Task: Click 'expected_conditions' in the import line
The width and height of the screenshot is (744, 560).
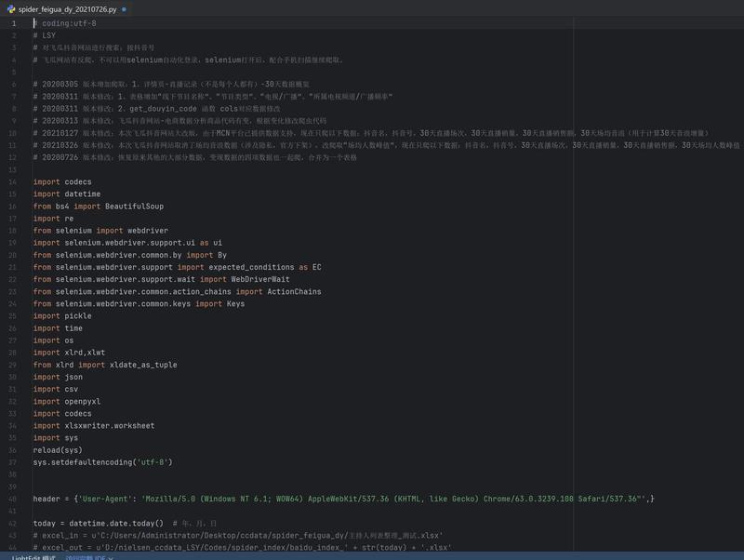Action: 251,267
